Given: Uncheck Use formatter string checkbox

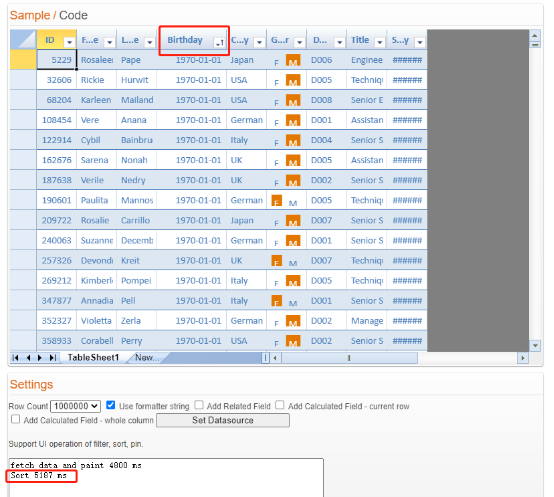Looking at the screenshot, I should click(111, 405).
